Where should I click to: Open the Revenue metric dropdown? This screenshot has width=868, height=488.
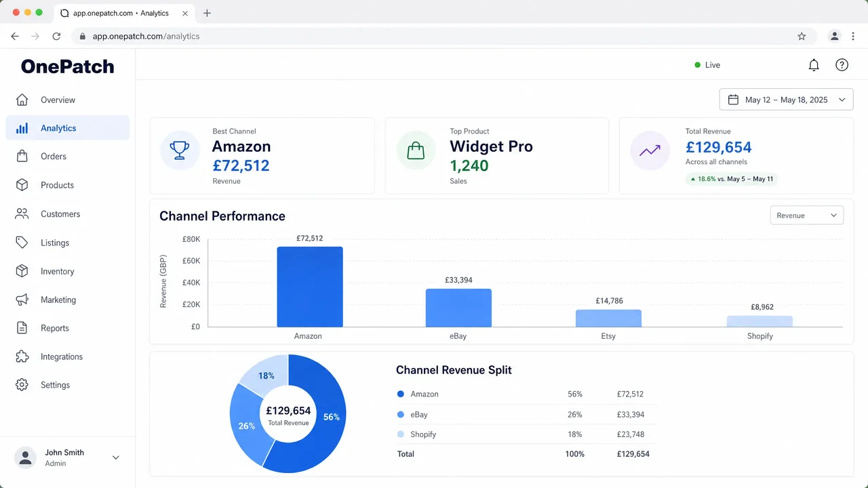click(807, 216)
